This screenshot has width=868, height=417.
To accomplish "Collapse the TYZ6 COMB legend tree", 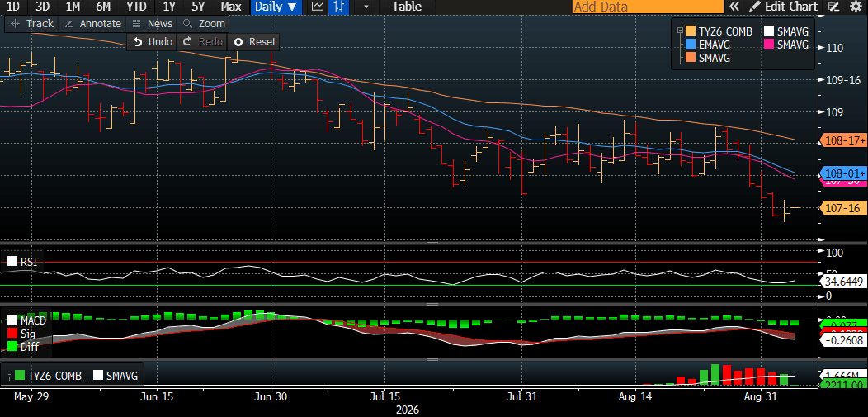I will pyautogui.click(x=680, y=31).
